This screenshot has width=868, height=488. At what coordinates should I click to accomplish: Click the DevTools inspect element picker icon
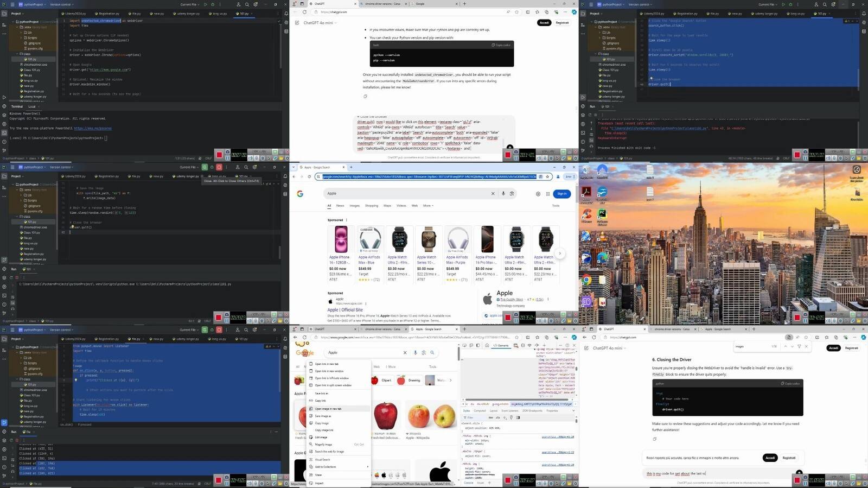point(465,345)
